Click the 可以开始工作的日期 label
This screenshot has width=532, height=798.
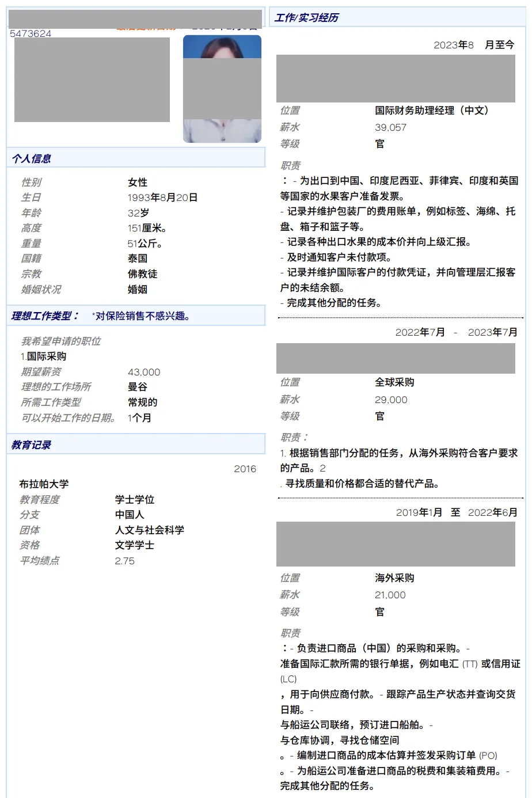(x=69, y=418)
